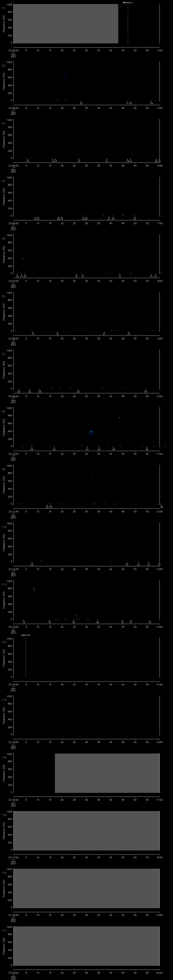The image size is (173, 980).
Task: Click the 23:10:00 start time label
Action: tap(13, 454)
